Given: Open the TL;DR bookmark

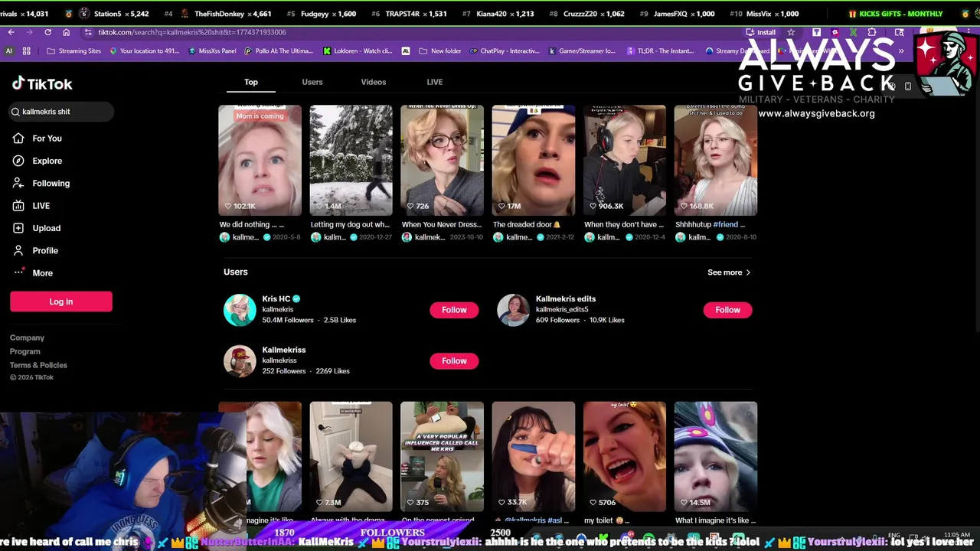Looking at the screenshot, I should (660, 51).
